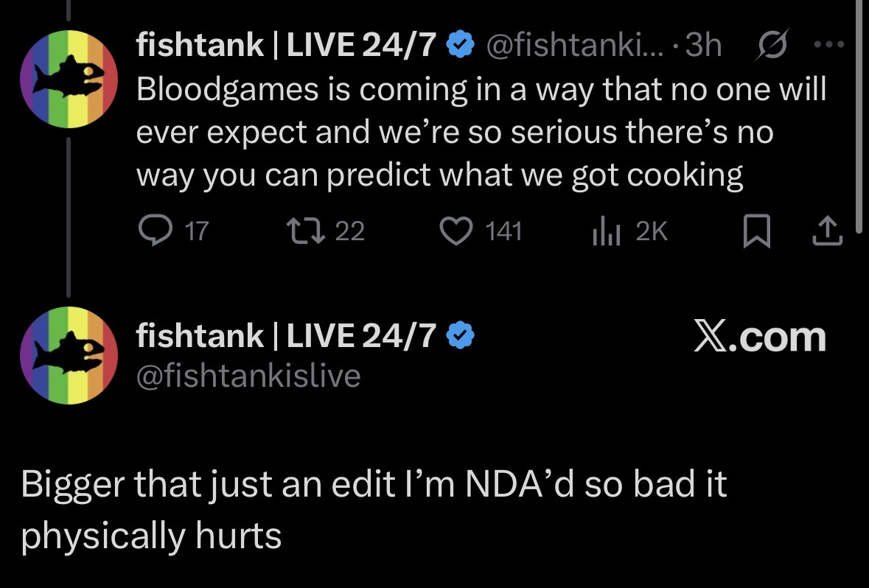This screenshot has width=869, height=588.
Task: Click the @fishtankislive handle
Action: pos(248,375)
